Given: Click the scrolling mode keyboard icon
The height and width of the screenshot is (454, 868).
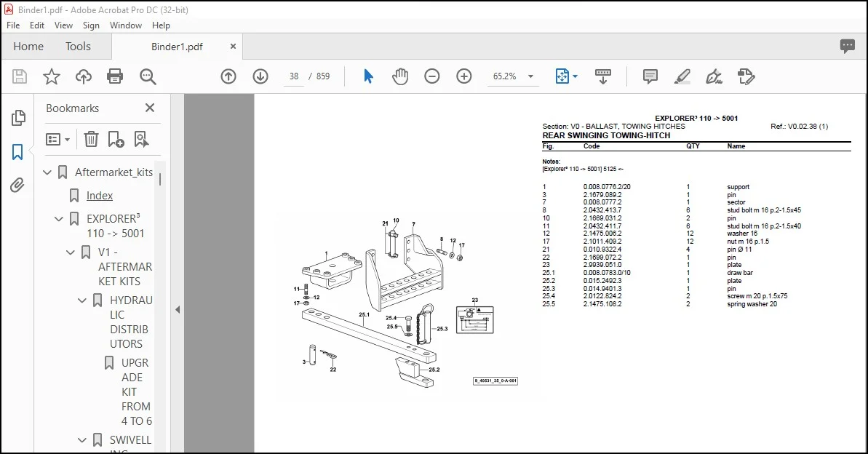Looking at the screenshot, I should pos(603,76).
